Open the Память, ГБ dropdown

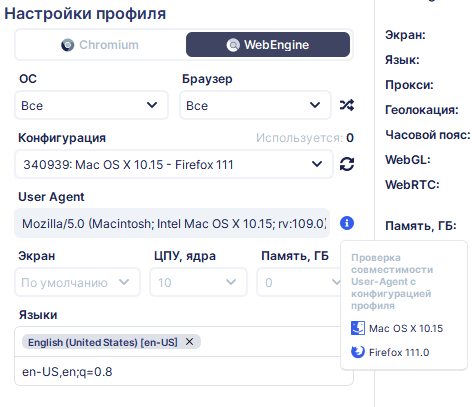pyautogui.click(x=299, y=282)
